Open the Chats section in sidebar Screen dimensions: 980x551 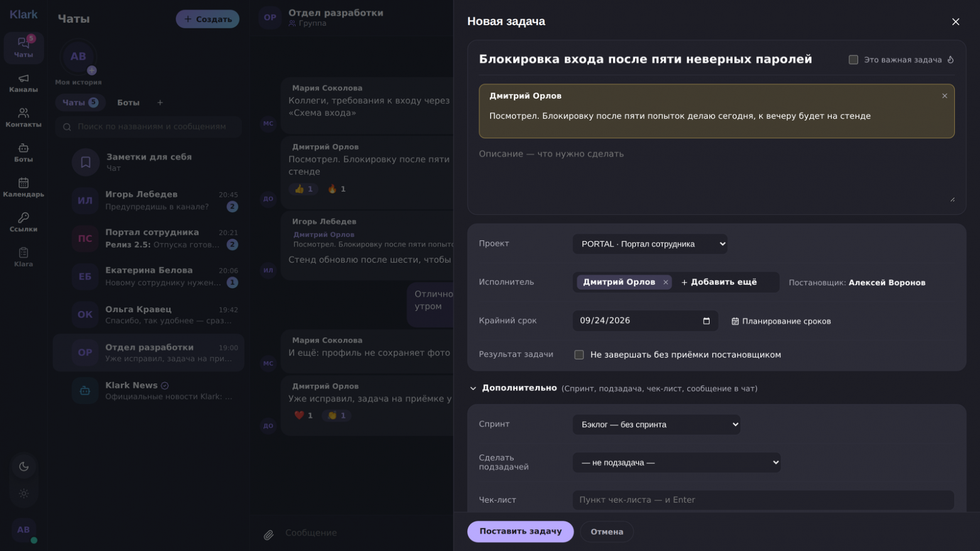click(x=23, y=48)
